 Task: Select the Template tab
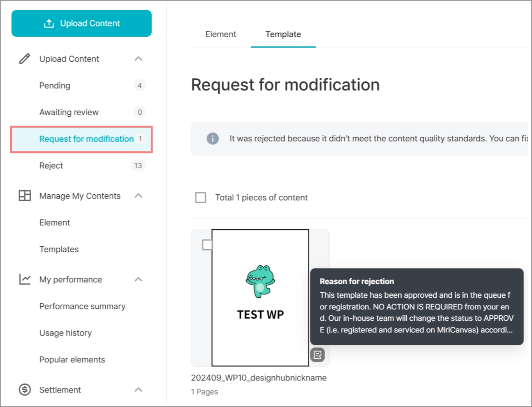click(x=283, y=34)
